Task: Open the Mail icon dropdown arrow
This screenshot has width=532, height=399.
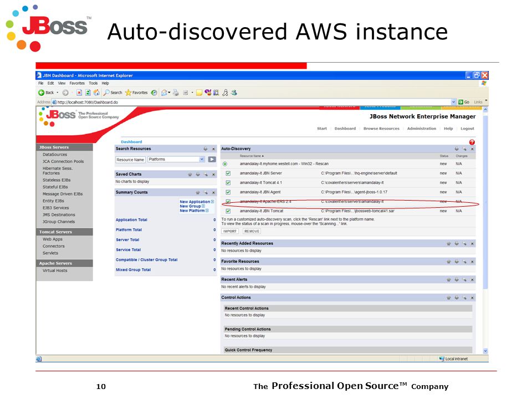Action: pyautogui.click(x=169, y=93)
